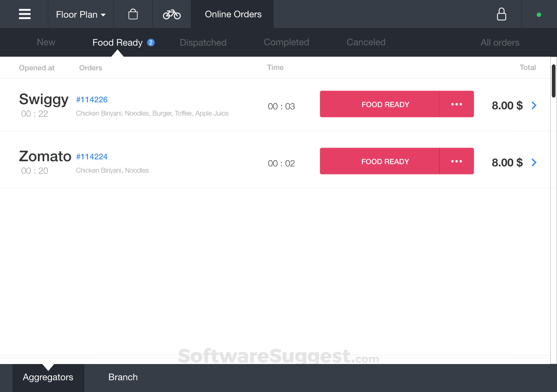
Task: Open Swiggy order #114226 link
Action: tap(92, 100)
